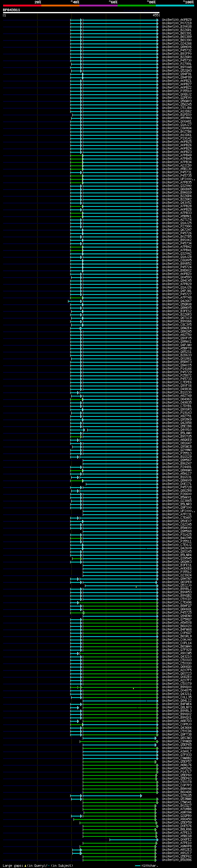This screenshot has height=868, width=197.
Task: Click UniRef100_B1PDS0 entry
Action: pos(176,115)
